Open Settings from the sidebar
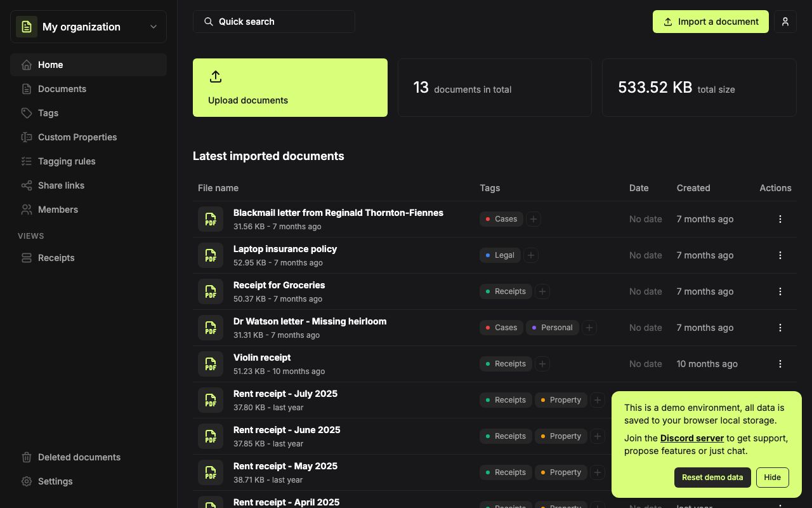This screenshot has width=812, height=508. [88, 481]
